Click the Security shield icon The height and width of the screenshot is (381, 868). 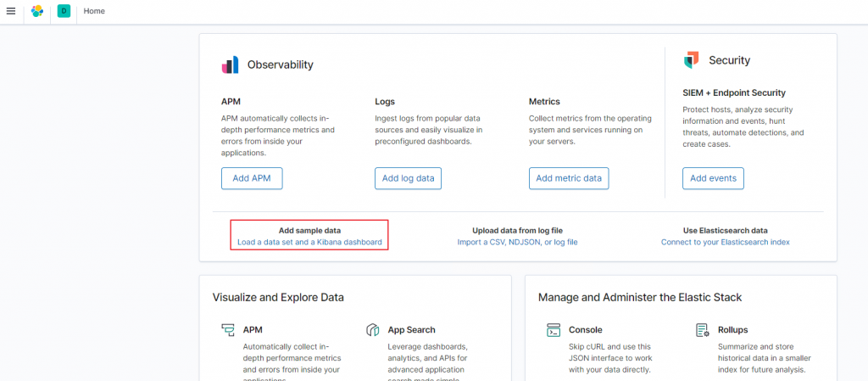(691, 60)
